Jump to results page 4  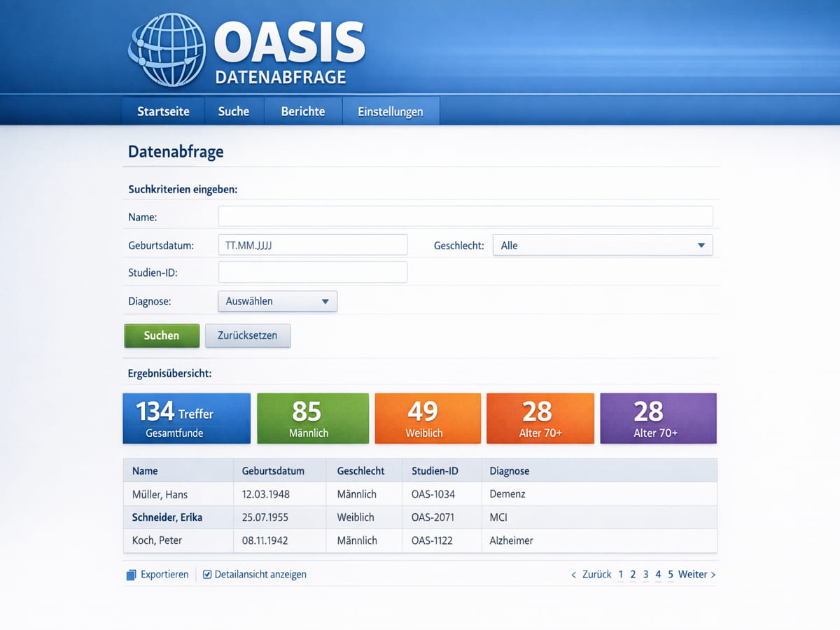pyautogui.click(x=658, y=575)
